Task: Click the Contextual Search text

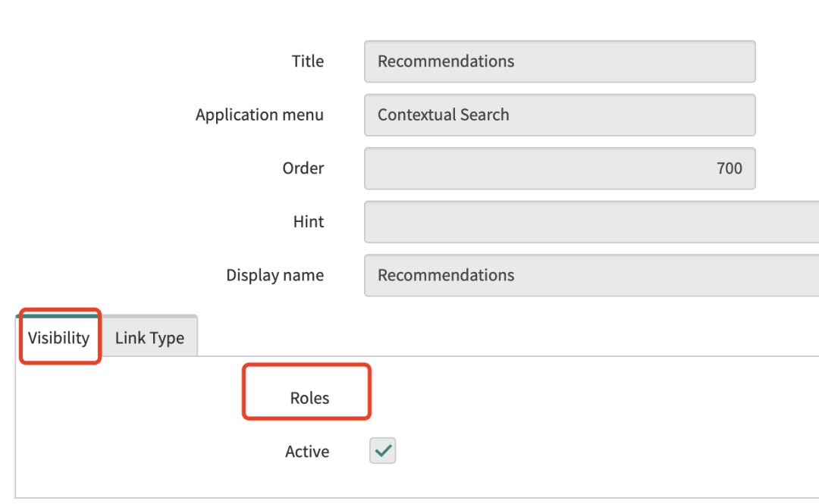Action: pos(444,115)
